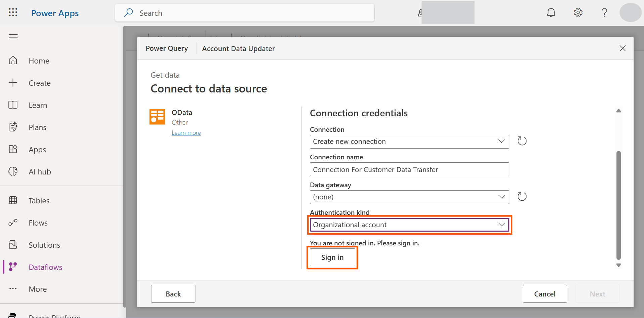Open the Authentication kind dropdown
This screenshot has width=644, height=318.
click(x=409, y=225)
